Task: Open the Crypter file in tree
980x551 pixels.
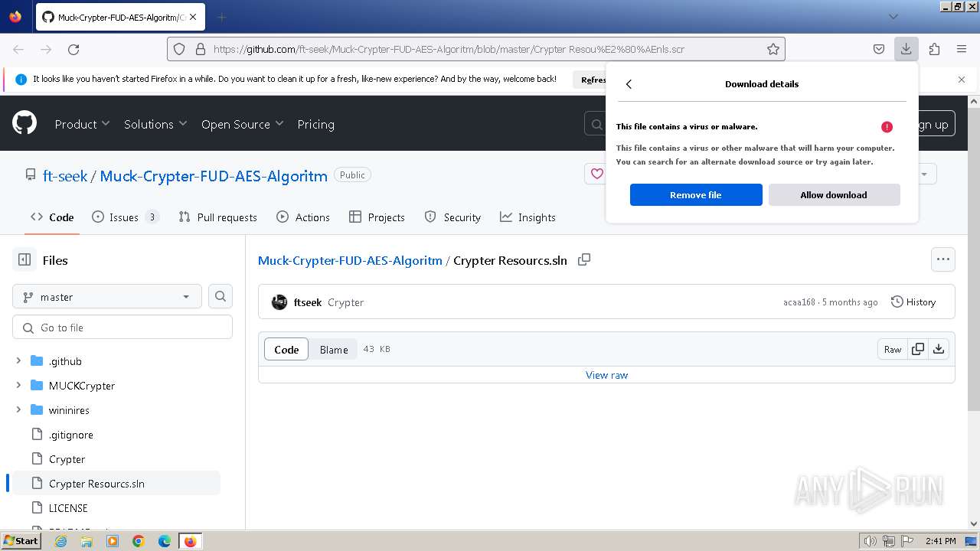Action: (67, 459)
